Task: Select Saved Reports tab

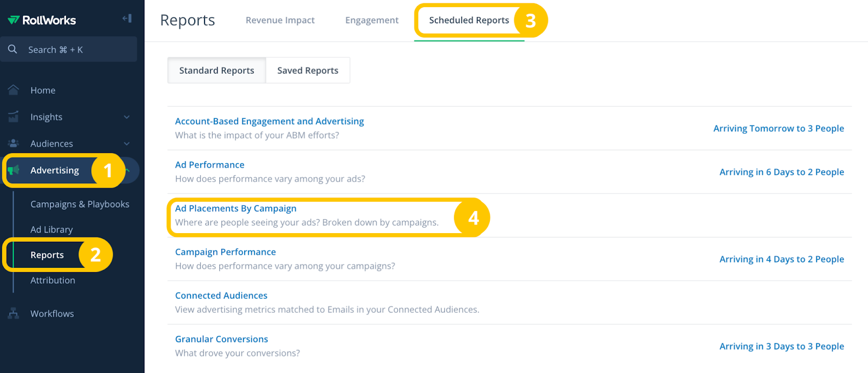Action: click(x=308, y=70)
